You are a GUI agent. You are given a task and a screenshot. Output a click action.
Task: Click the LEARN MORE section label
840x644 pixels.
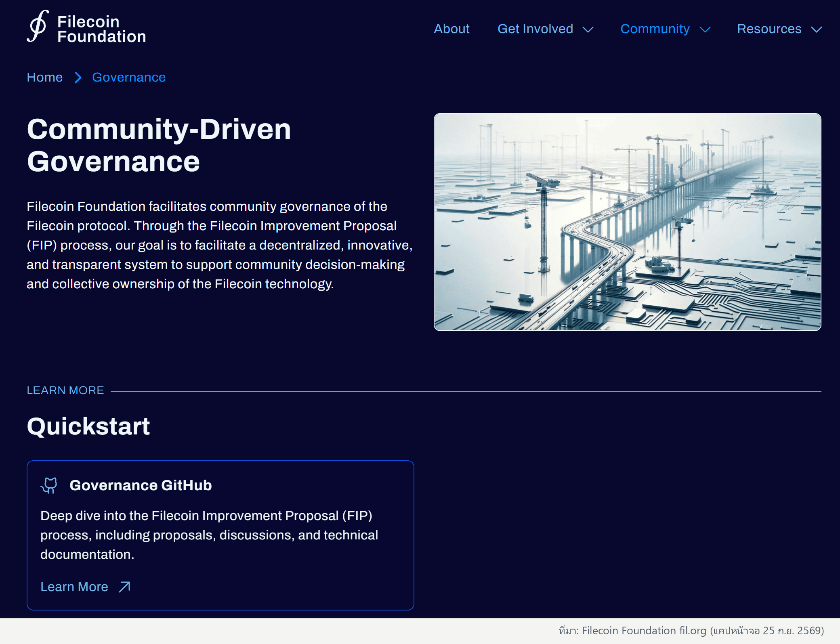[x=65, y=390]
